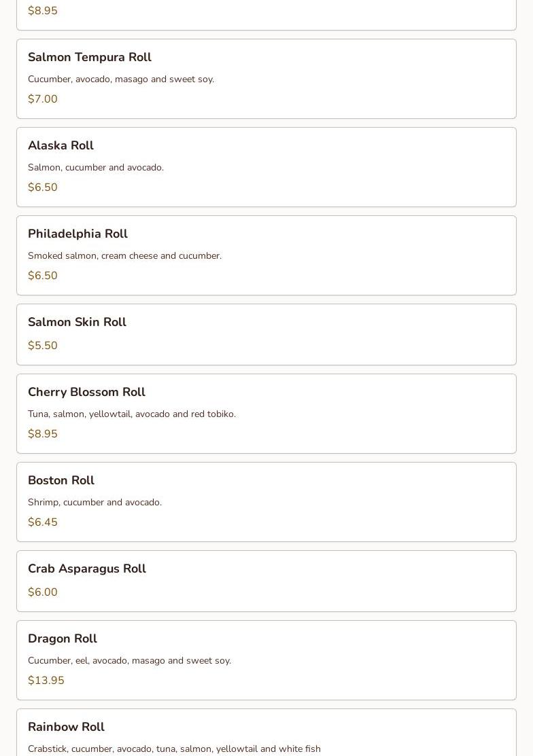The image size is (533, 756).
Task: Click the Cherry Blossom Roll ingredients description
Action: click(132, 414)
